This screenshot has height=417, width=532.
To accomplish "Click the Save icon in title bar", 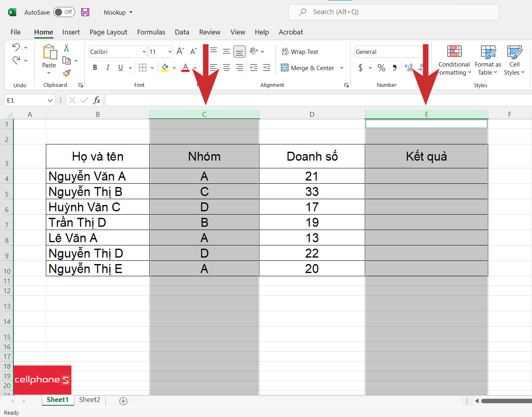I will (x=85, y=12).
